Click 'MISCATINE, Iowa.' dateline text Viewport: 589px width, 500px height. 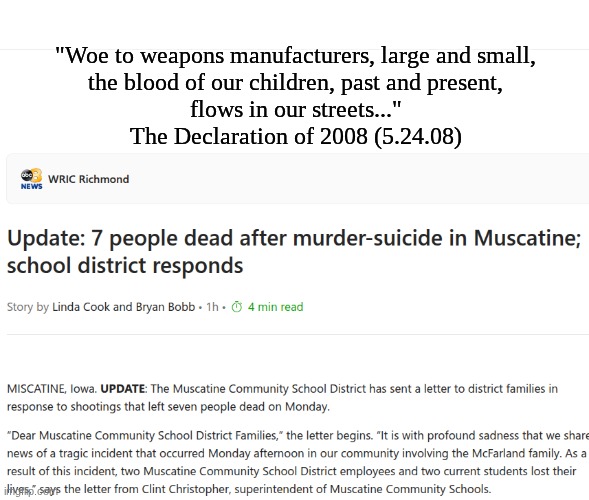coord(52,388)
